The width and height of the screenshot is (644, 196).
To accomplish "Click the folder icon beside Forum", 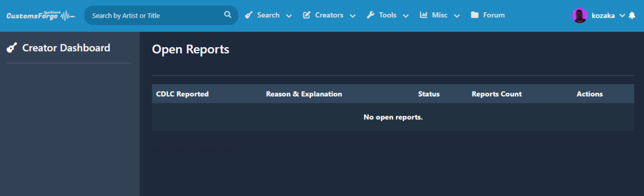I will point(474,15).
